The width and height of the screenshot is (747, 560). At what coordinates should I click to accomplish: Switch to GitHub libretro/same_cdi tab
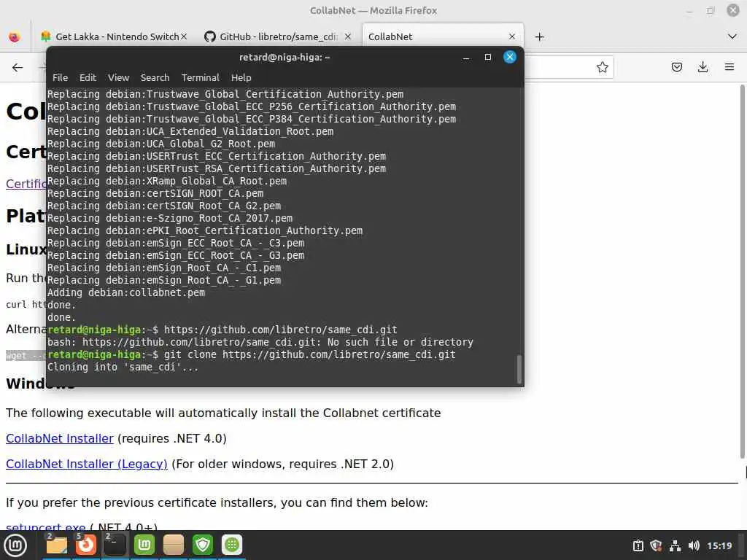pos(278,36)
